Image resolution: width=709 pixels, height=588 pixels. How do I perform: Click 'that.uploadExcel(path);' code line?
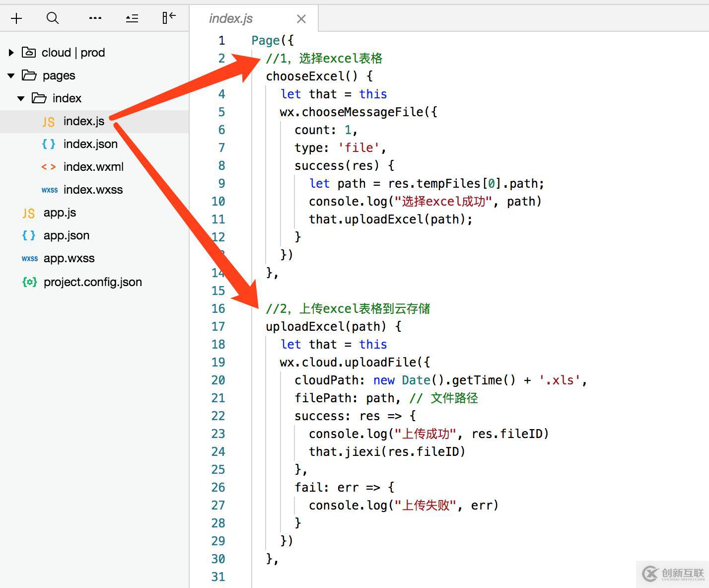(391, 220)
